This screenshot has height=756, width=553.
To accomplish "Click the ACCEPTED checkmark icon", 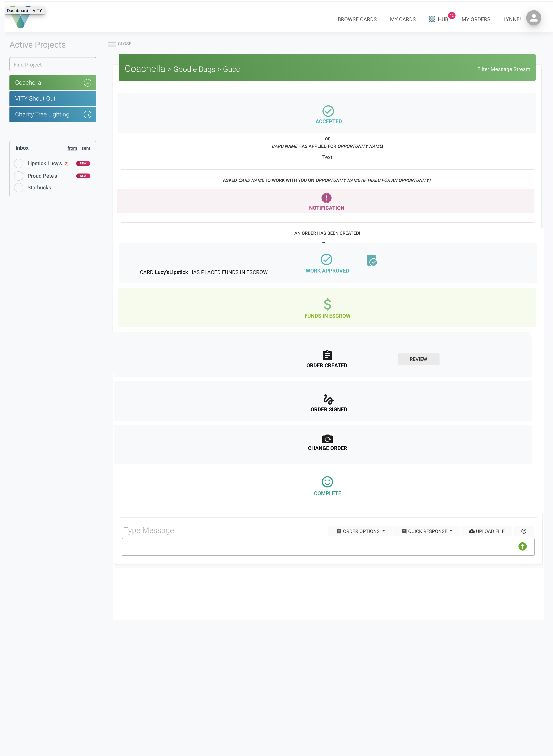I will pos(328,111).
